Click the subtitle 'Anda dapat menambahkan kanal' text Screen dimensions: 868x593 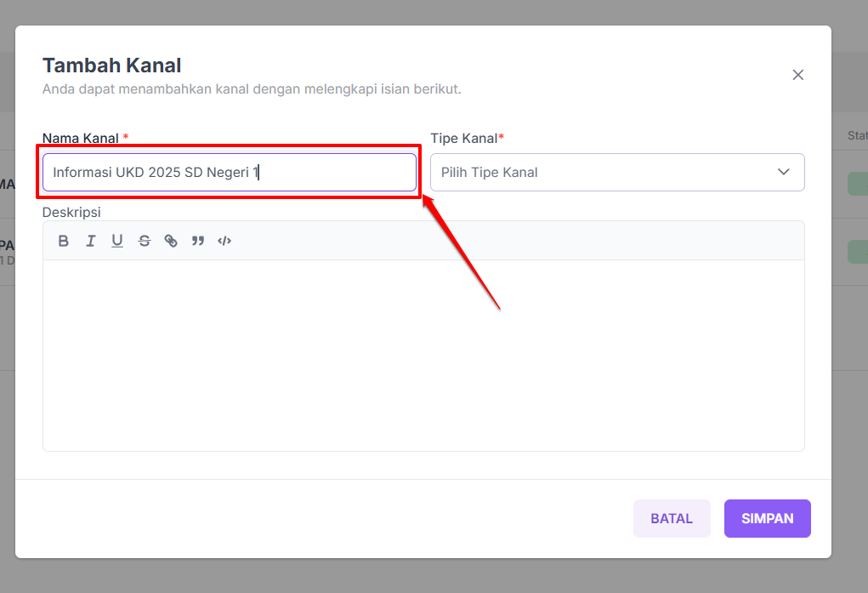252,89
